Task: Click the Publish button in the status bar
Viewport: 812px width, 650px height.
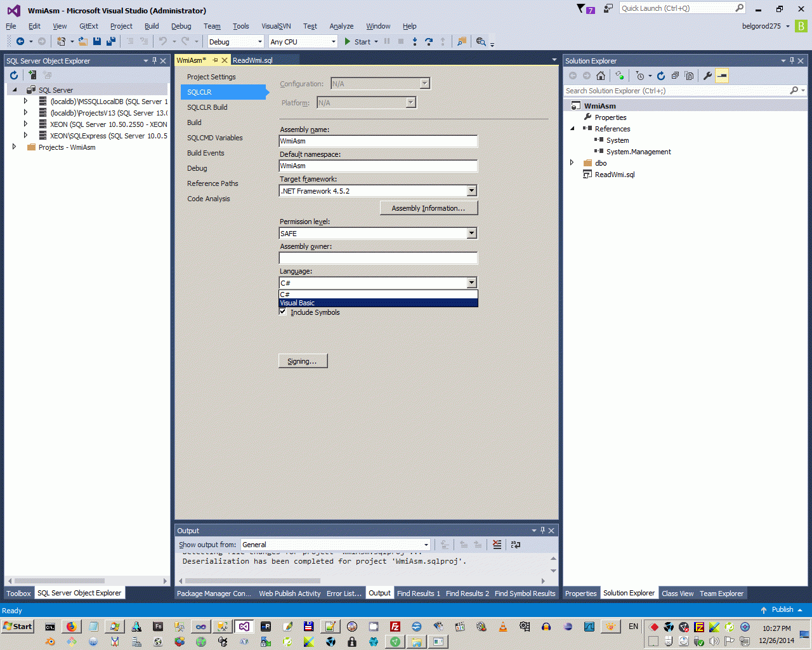Action: point(782,609)
